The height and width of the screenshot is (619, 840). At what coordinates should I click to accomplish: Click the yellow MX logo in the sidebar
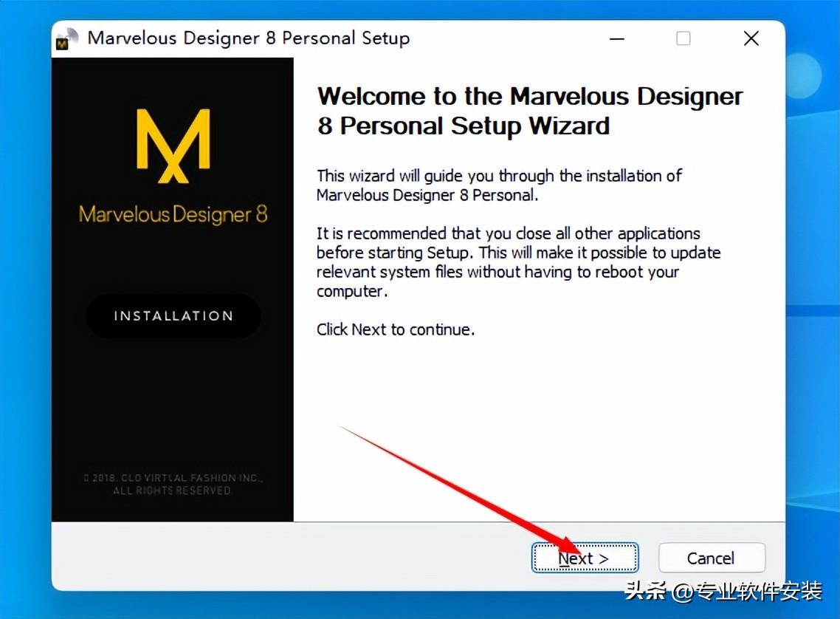(173, 146)
